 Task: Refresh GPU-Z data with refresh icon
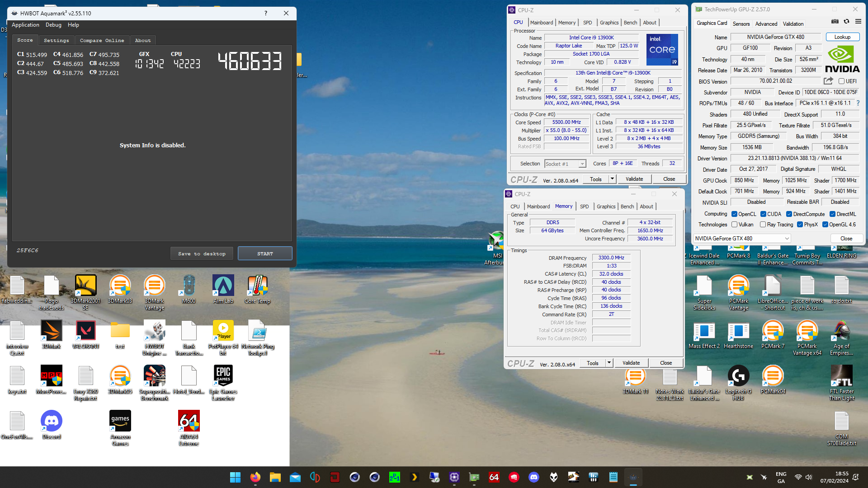coord(847,21)
